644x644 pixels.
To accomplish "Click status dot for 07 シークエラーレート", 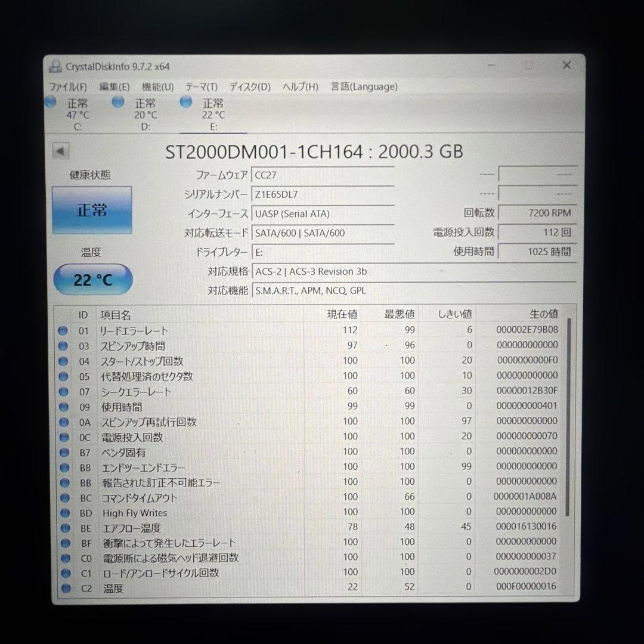I will 63,391.
